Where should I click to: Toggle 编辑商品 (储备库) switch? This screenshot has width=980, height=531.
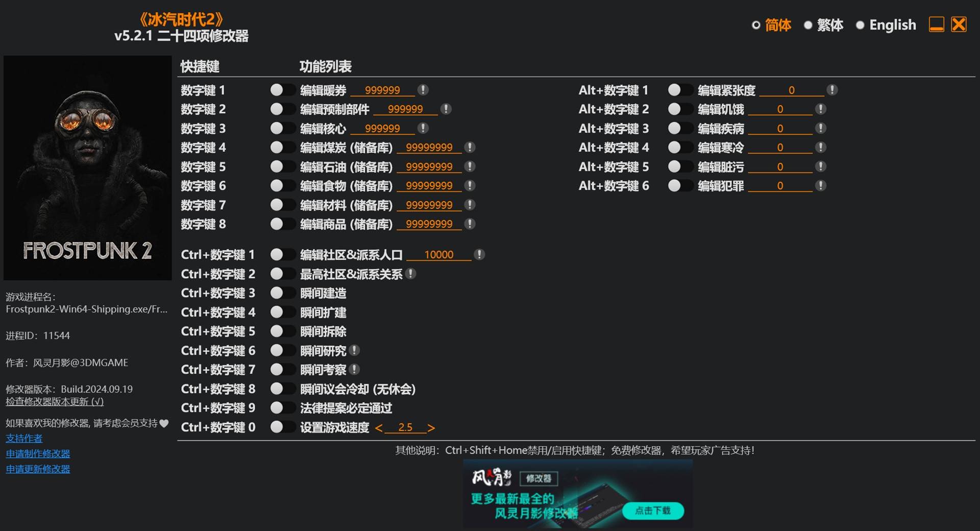coord(282,224)
